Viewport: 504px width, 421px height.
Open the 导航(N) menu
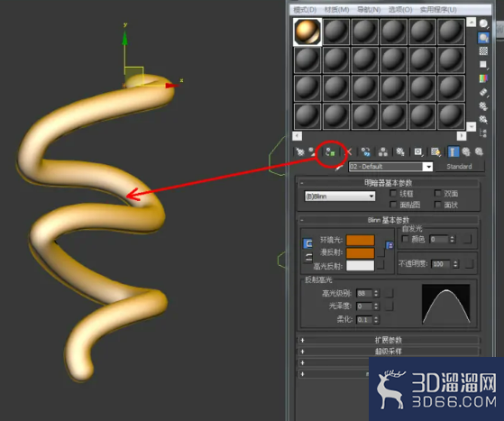click(x=369, y=10)
